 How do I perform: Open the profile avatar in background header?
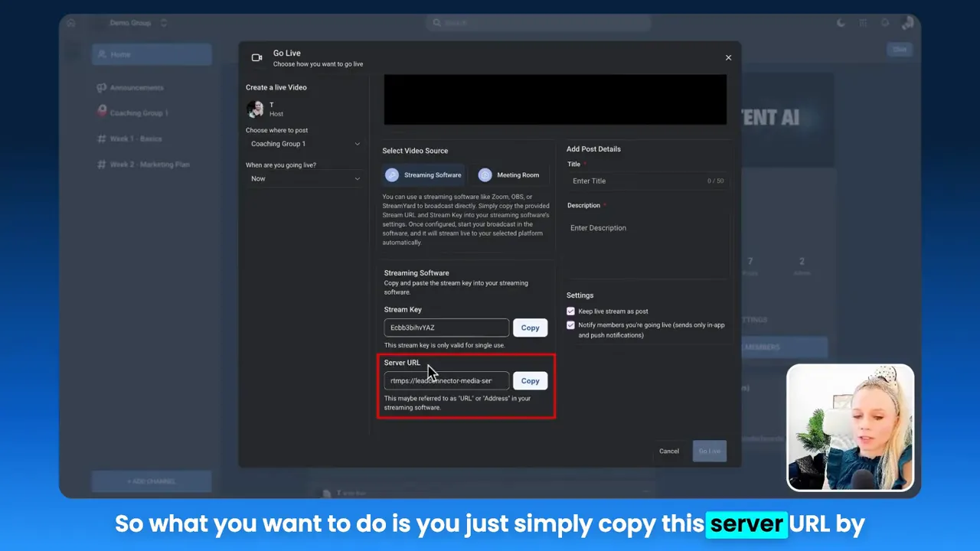(908, 23)
